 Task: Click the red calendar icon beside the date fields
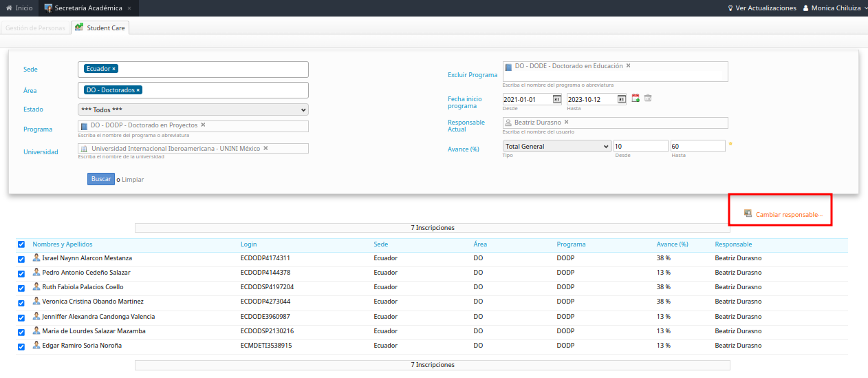tap(636, 98)
